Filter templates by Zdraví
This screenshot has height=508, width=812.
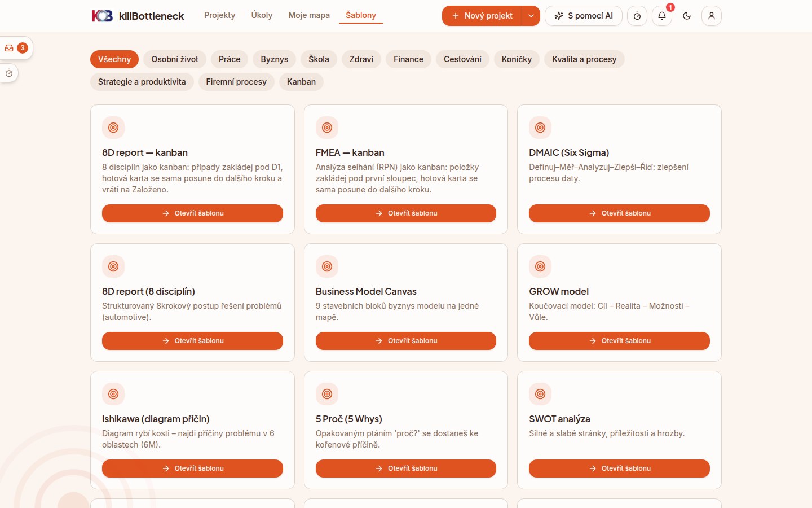(x=361, y=59)
